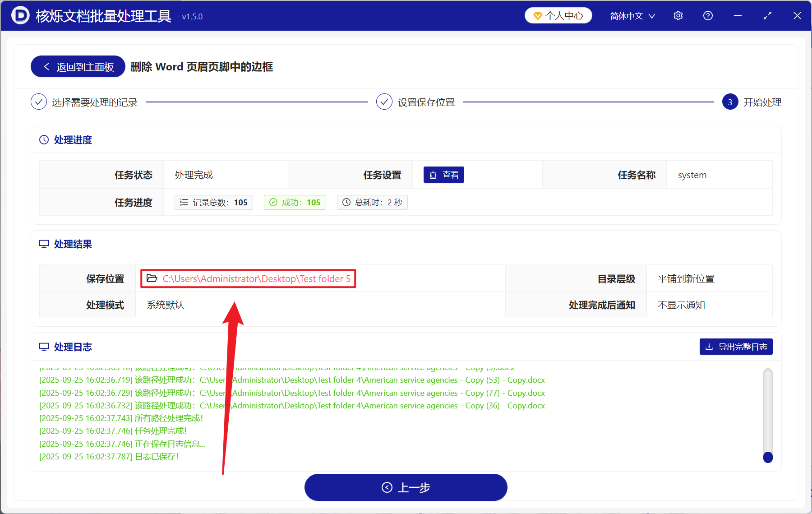Screen dimensions: 812x514
Task: Click the list icon on 记录总数 badge
Action: [184, 202]
